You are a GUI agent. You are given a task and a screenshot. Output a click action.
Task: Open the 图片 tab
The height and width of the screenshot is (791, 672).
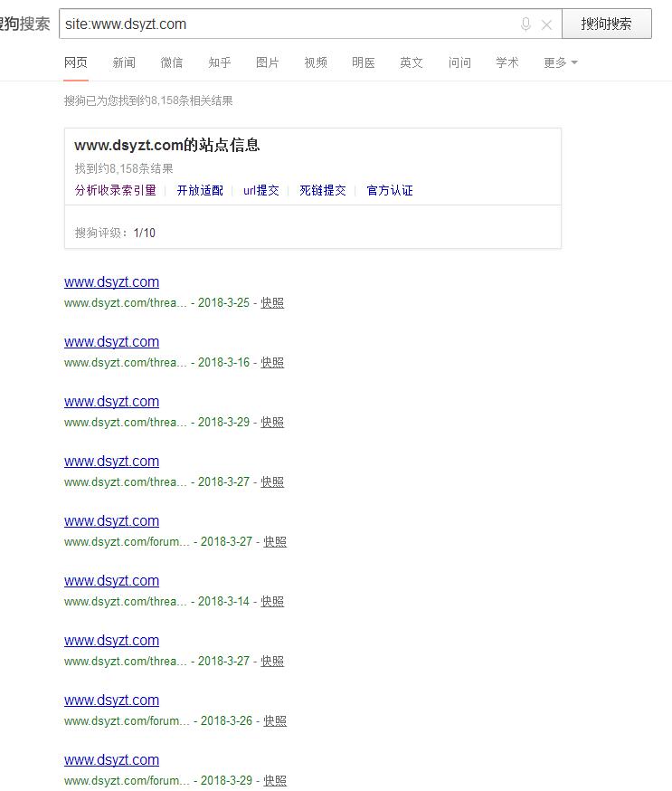[267, 62]
